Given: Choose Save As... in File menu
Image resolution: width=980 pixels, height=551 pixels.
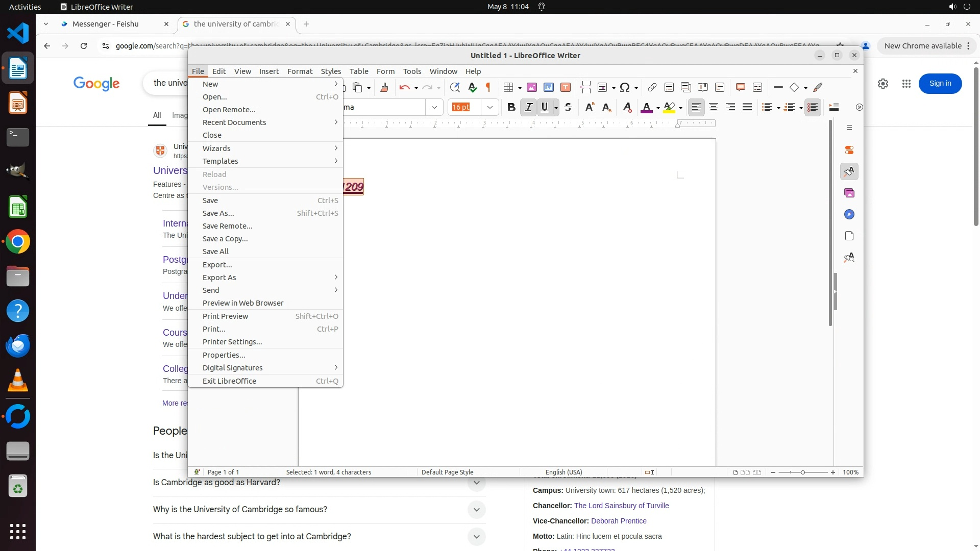Looking at the screenshot, I should pos(218,213).
